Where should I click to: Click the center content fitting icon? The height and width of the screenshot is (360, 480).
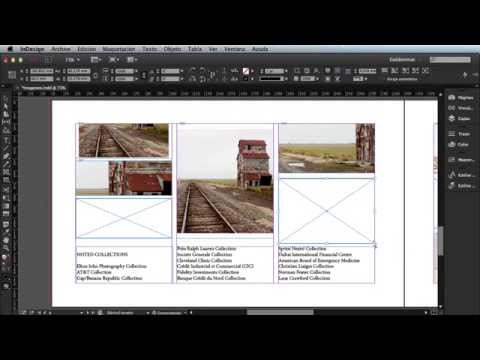click(425, 70)
